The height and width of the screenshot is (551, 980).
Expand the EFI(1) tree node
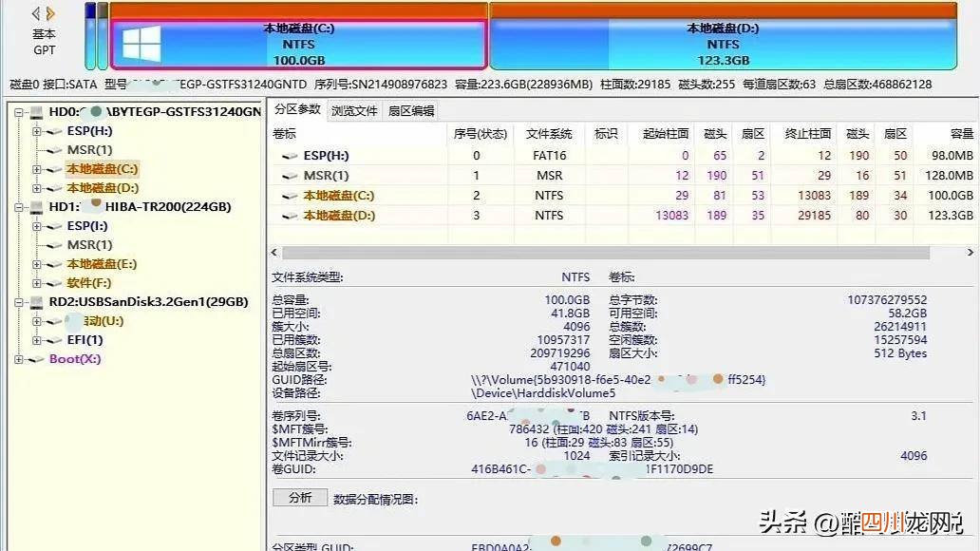[37, 339]
